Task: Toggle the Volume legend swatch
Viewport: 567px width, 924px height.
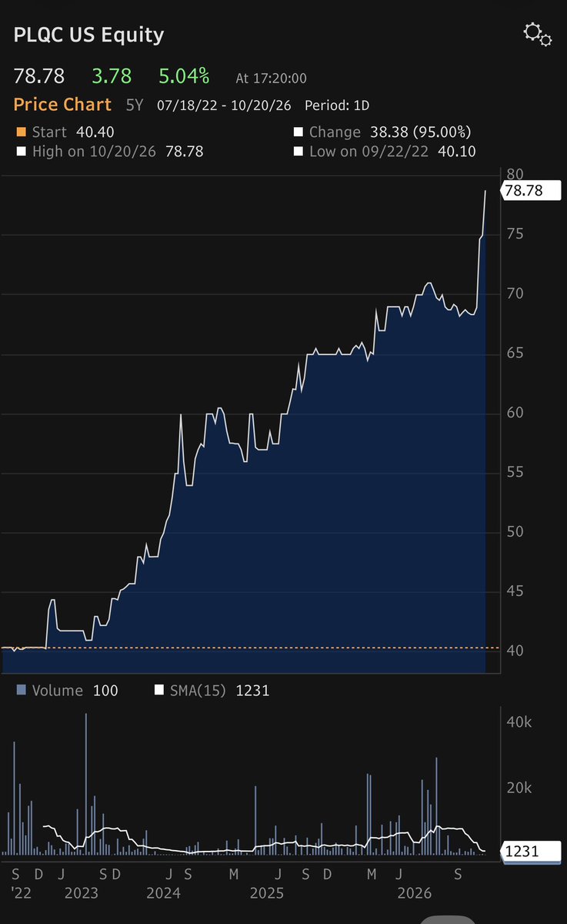Action: click(21, 690)
